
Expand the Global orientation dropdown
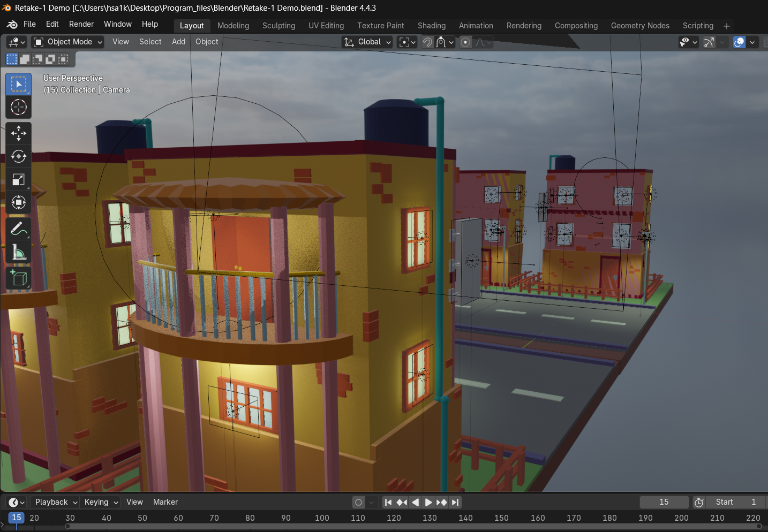368,42
